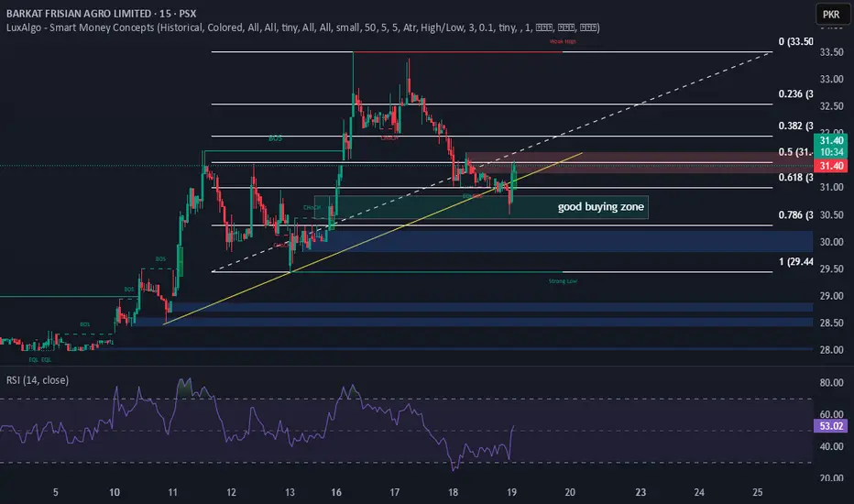Screen dimensions: 854x504
Task: Click date 5 on the time axis
Action: (56, 493)
